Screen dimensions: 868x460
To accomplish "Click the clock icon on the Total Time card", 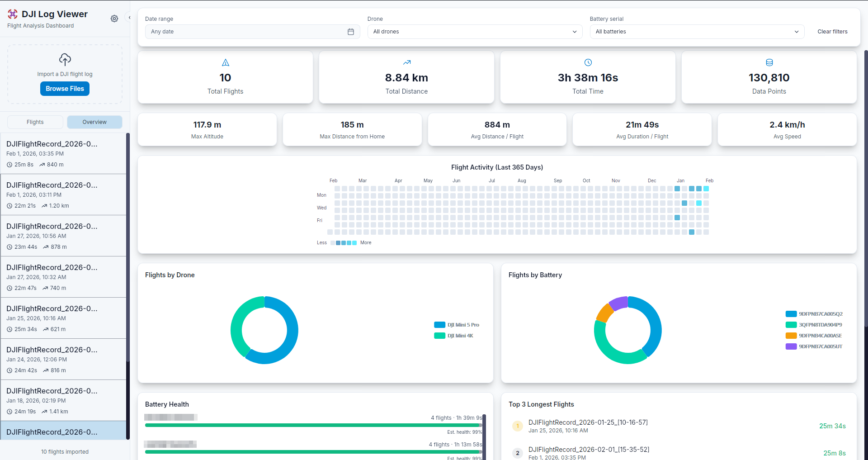I will coord(588,62).
